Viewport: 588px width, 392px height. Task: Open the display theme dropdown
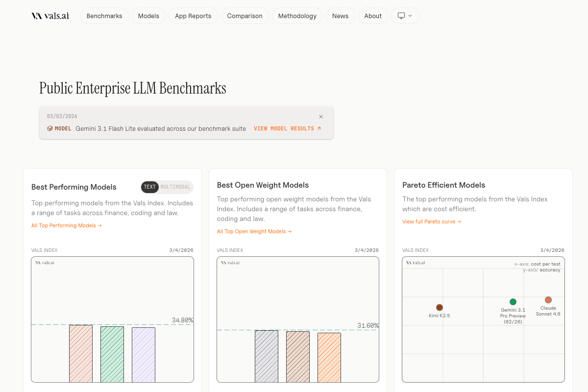click(x=405, y=16)
